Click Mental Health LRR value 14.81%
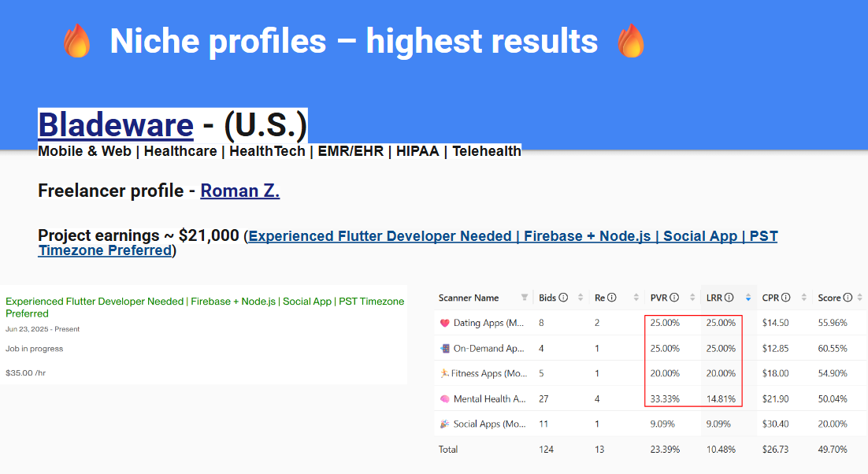 [721, 398]
